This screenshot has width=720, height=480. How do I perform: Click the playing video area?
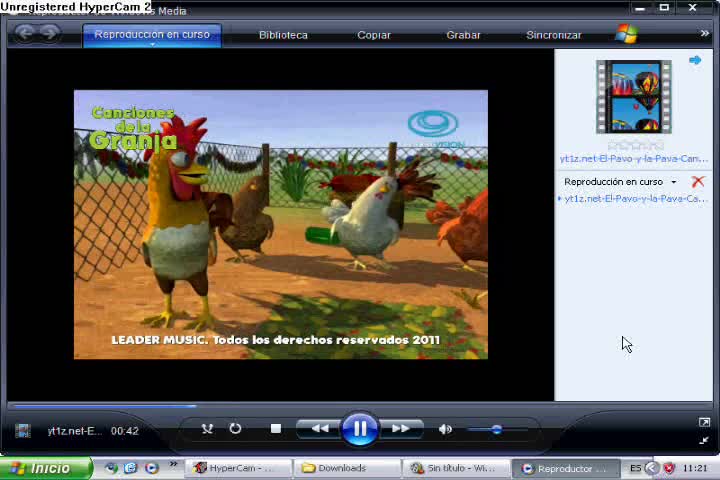pos(281,225)
